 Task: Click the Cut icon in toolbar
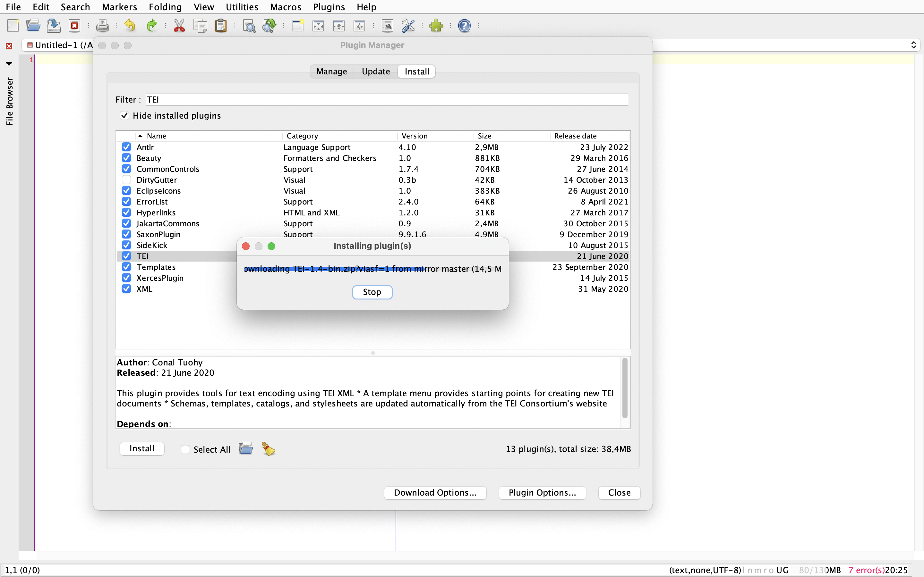178,26
